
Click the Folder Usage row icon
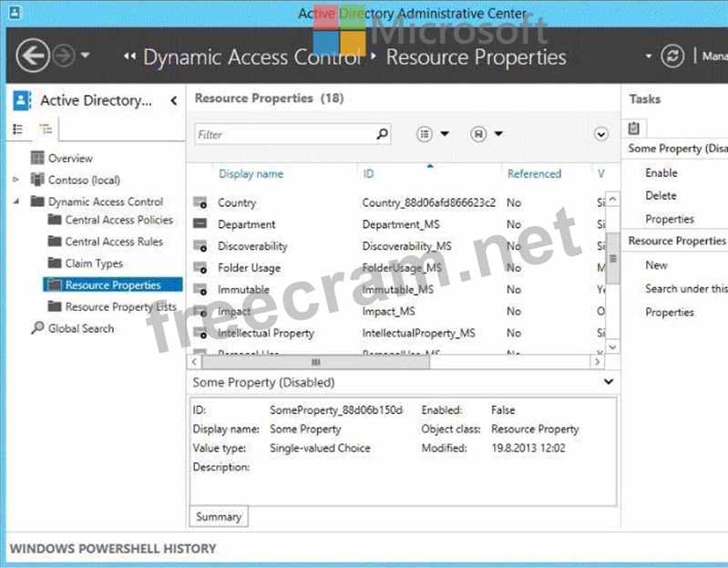pyautogui.click(x=200, y=267)
